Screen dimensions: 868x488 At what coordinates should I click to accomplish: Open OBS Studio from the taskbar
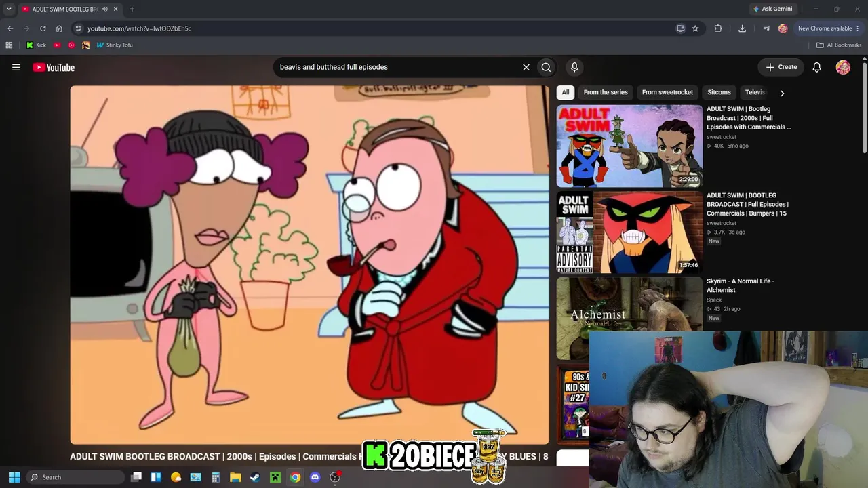coord(335,477)
